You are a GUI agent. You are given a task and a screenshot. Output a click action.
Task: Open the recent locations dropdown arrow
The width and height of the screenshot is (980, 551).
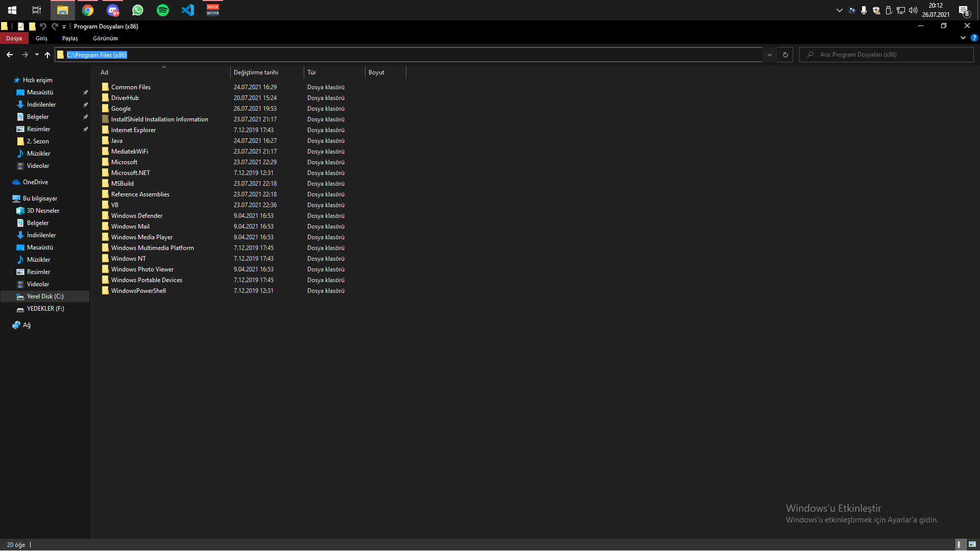tap(37, 55)
